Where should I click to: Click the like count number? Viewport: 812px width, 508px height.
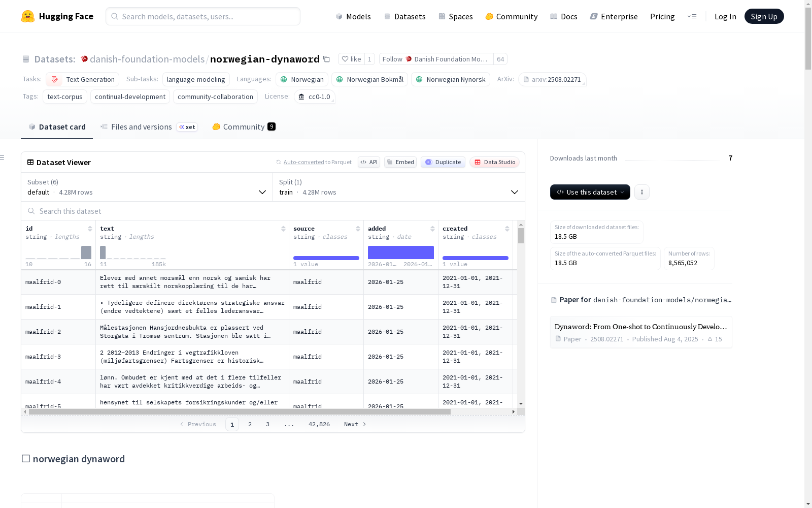[369, 59]
